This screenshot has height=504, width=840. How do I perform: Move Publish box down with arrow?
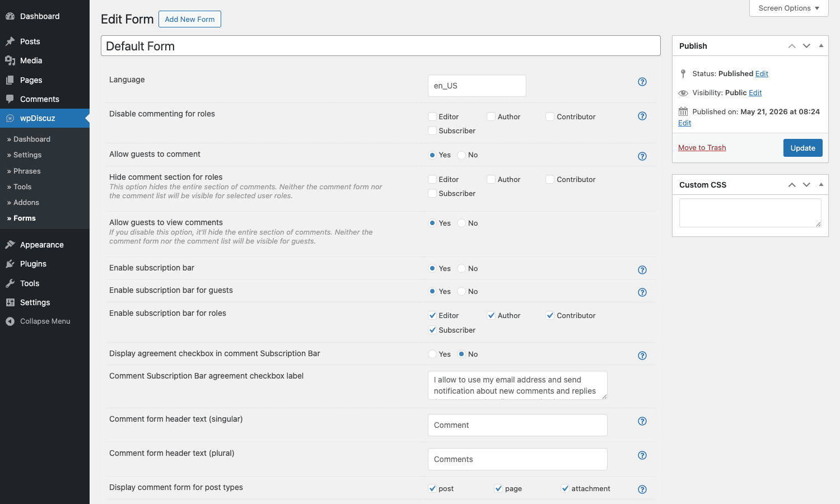[806, 46]
